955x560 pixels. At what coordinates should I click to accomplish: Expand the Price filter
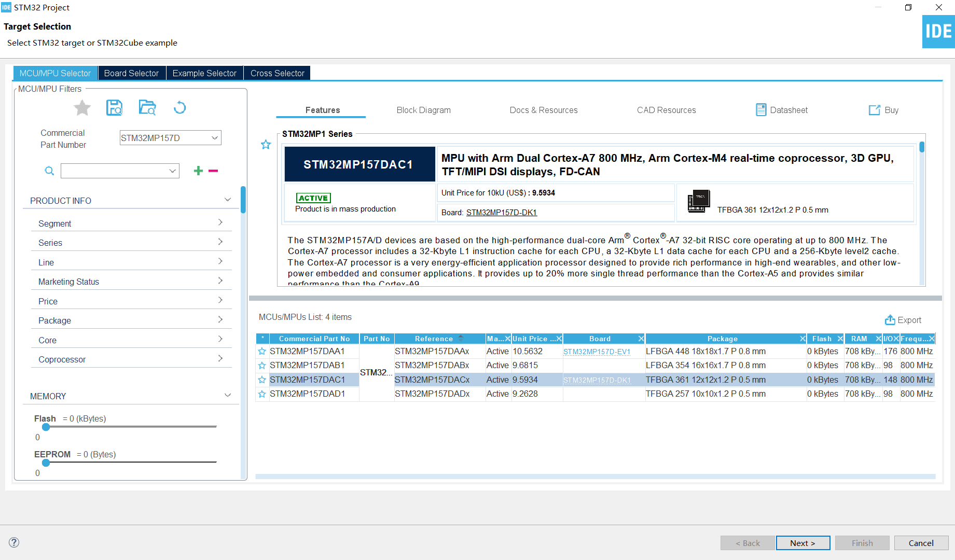click(x=220, y=300)
